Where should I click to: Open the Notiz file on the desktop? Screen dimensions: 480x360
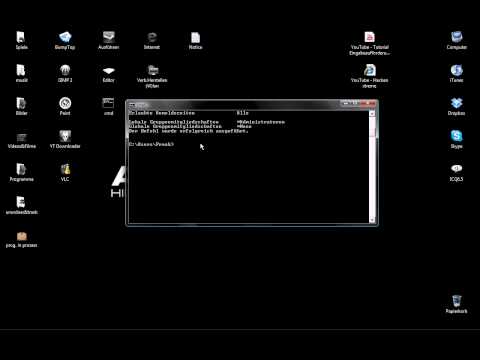[195, 40]
